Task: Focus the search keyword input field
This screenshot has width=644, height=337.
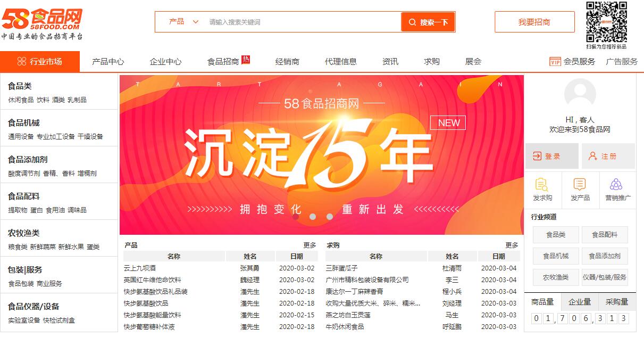Action: click(x=303, y=22)
